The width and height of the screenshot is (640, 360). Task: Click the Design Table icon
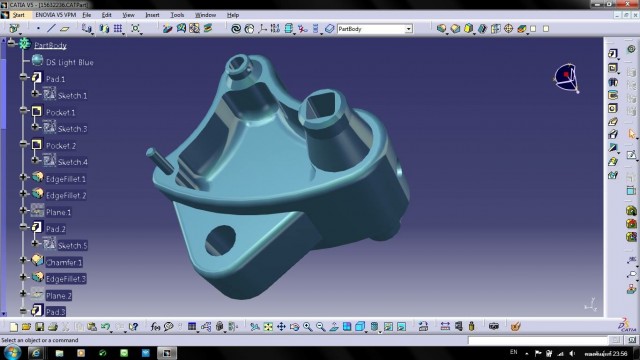coord(192,327)
